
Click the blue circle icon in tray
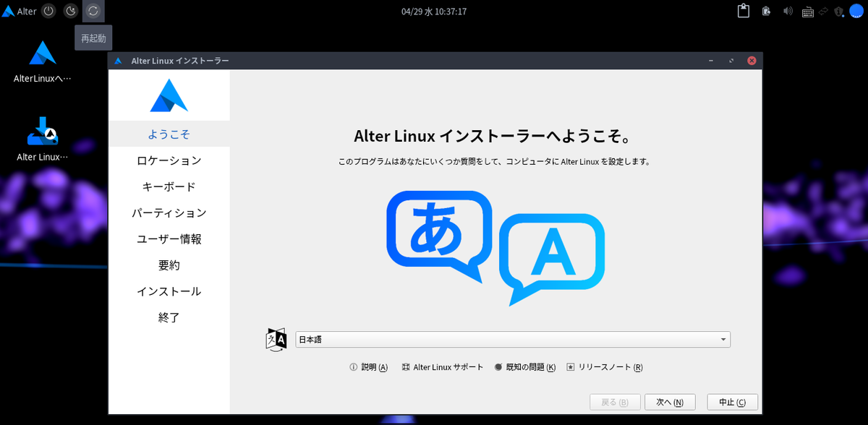[x=856, y=11]
